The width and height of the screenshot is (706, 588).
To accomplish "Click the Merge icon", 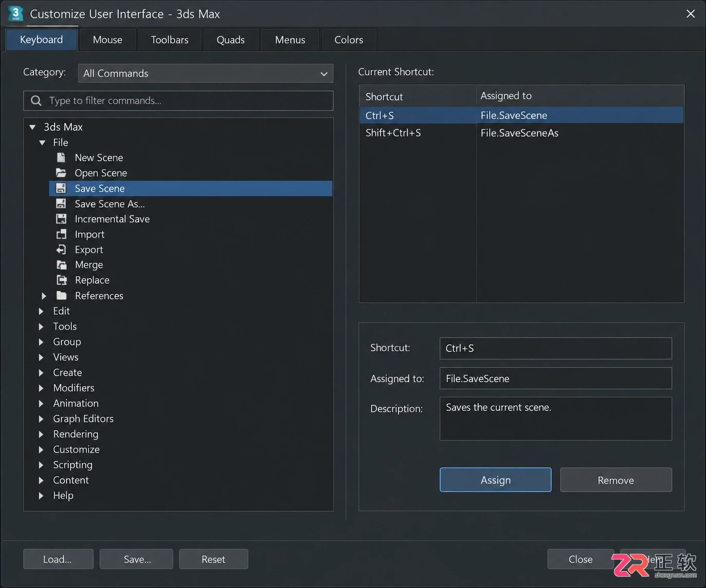I will click(x=61, y=265).
